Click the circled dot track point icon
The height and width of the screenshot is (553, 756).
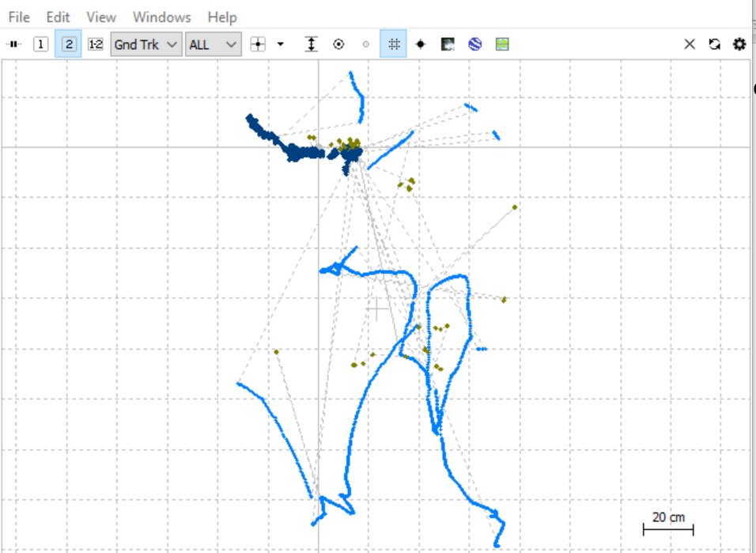click(339, 44)
